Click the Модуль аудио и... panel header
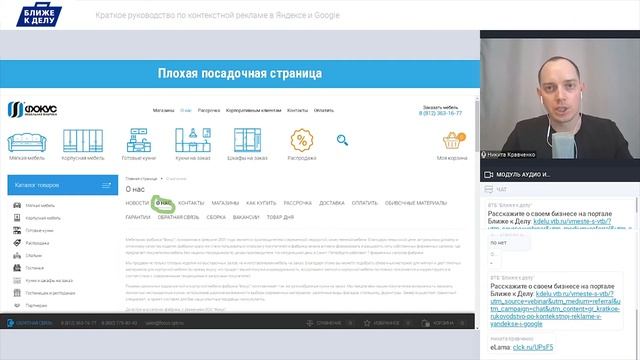 (560, 174)
